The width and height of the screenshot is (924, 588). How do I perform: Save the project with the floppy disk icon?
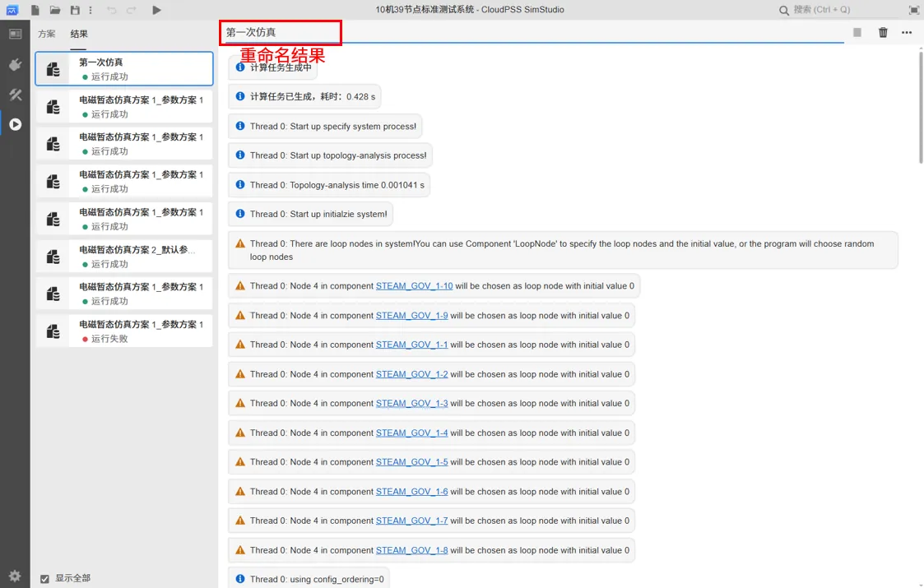75,10
